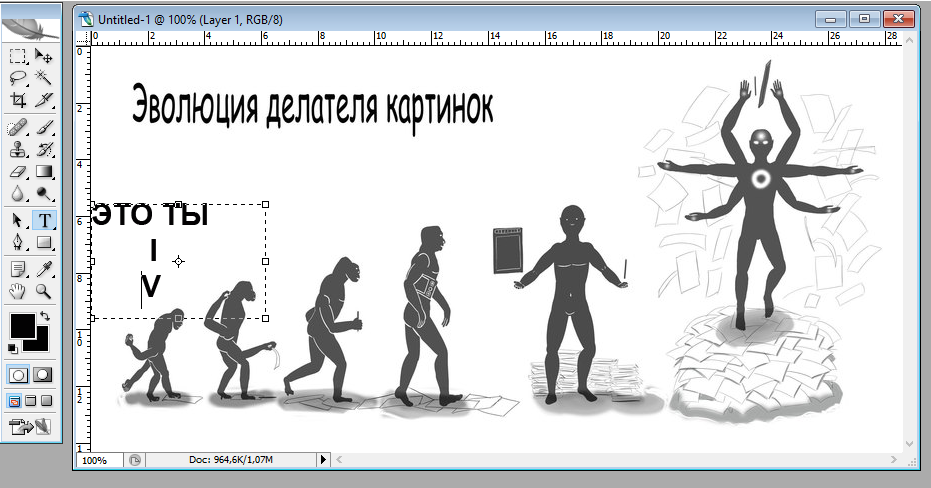Click the 'ЭТО ТЫ' text in the box
Screen dimensions: 931x488
(150, 215)
